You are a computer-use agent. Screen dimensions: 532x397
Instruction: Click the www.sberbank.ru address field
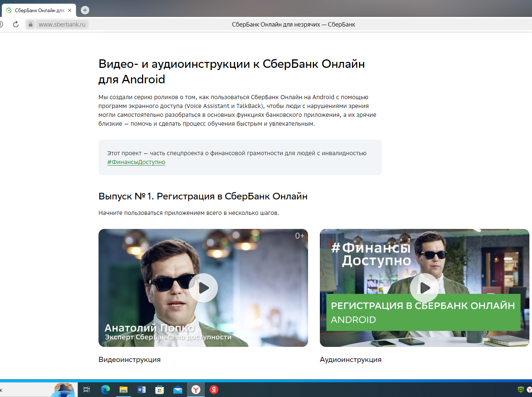[x=62, y=24]
